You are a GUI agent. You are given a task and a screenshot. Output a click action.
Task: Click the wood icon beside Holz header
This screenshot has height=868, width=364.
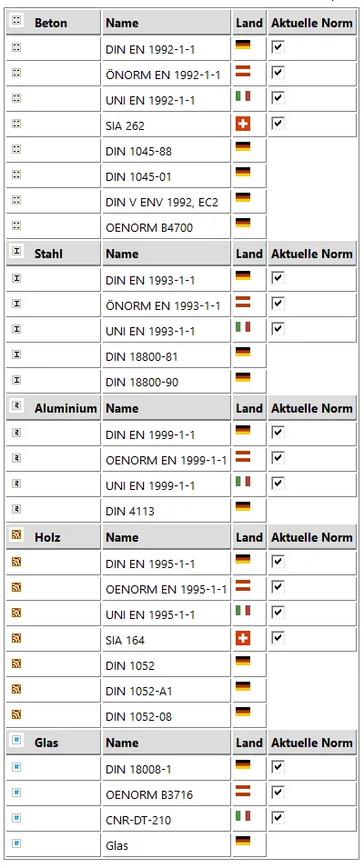pyautogui.click(x=16, y=534)
